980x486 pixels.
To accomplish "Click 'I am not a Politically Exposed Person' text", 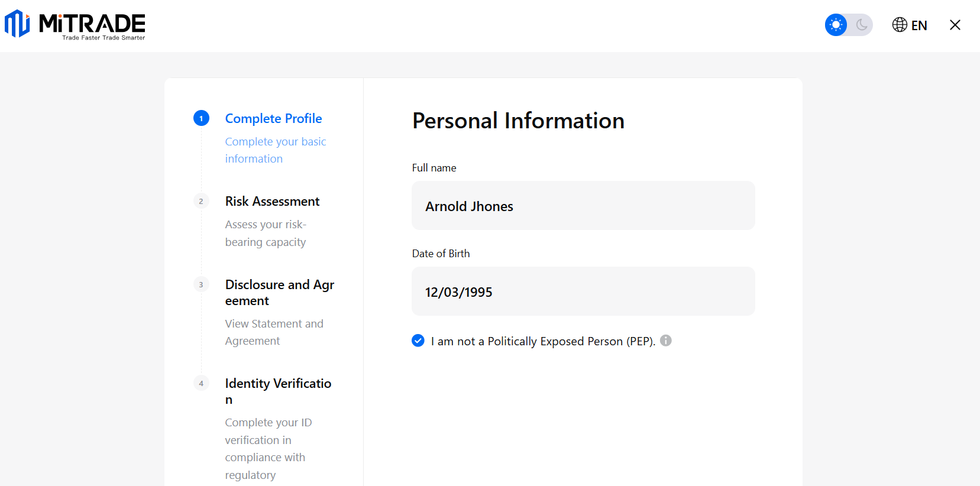I will (543, 341).
